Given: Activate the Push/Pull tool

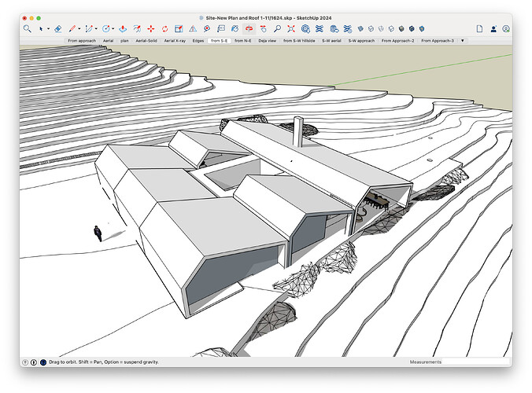Looking at the screenshot, I should tap(123, 29).
